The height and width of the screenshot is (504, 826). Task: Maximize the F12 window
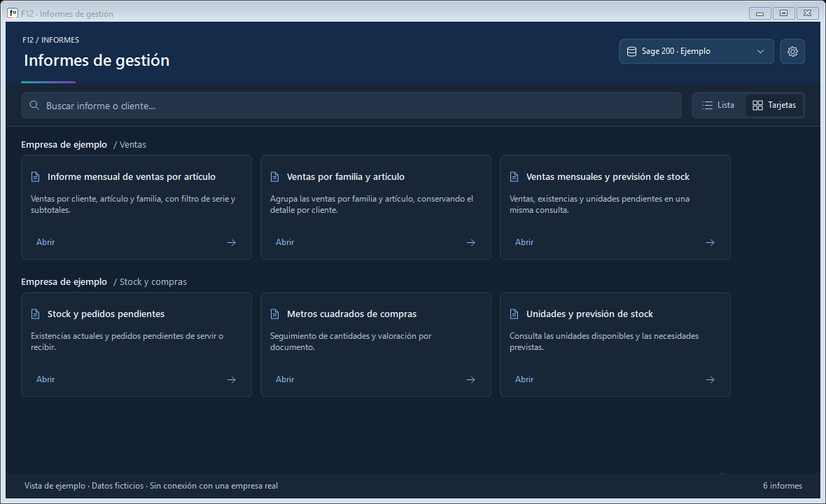pos(783,13)
